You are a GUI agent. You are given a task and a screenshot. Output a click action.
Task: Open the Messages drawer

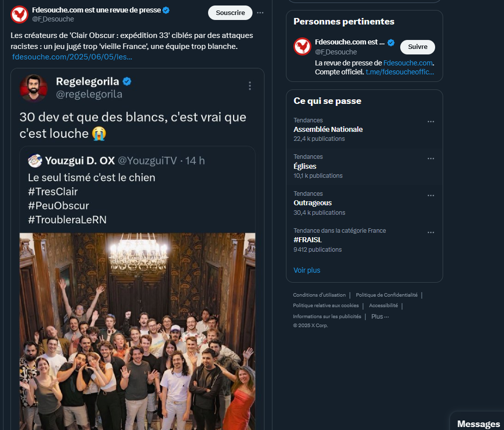point(478,424)
